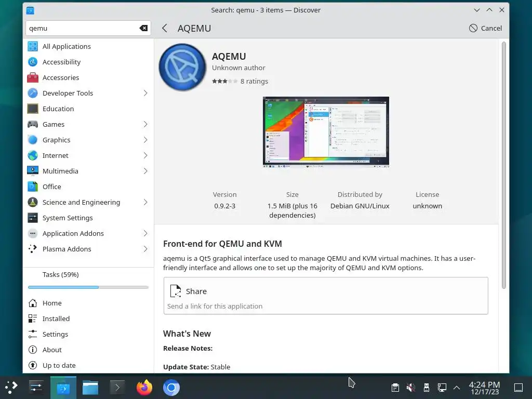Expand Plasma Addons subcategories
Screen dimensions: 532x399
pos(145,249)
